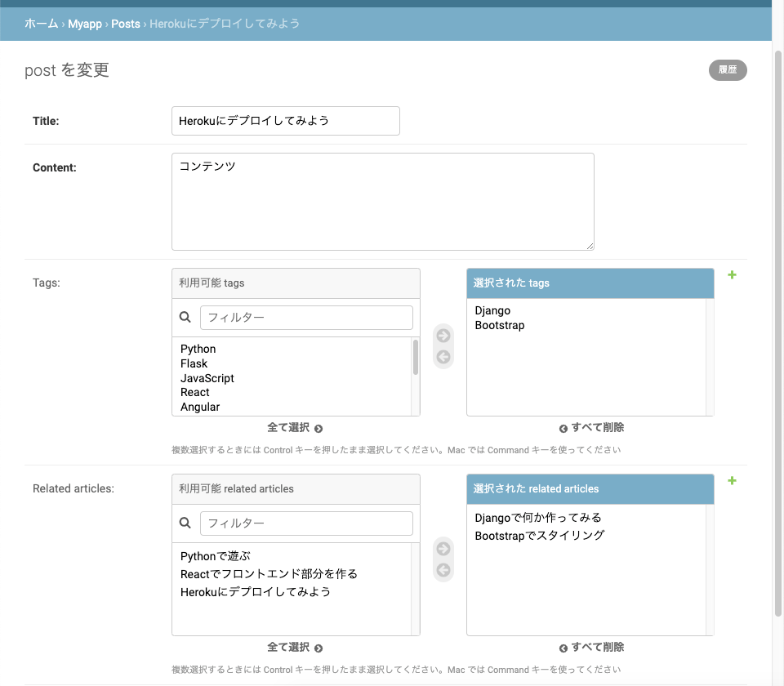784x686 pixels.
Task: Click the search icon in related articles filter
Action: click(185, 523)
